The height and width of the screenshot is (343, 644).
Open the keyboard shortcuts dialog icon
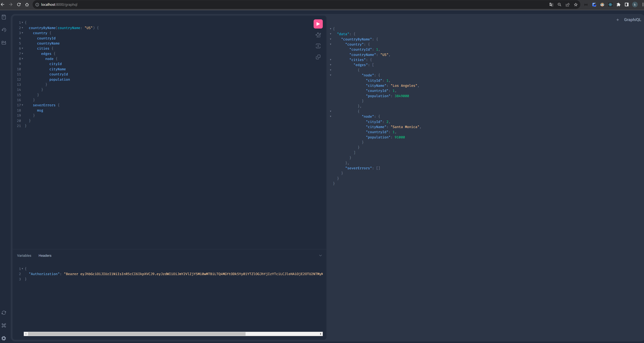click(4, 326)
